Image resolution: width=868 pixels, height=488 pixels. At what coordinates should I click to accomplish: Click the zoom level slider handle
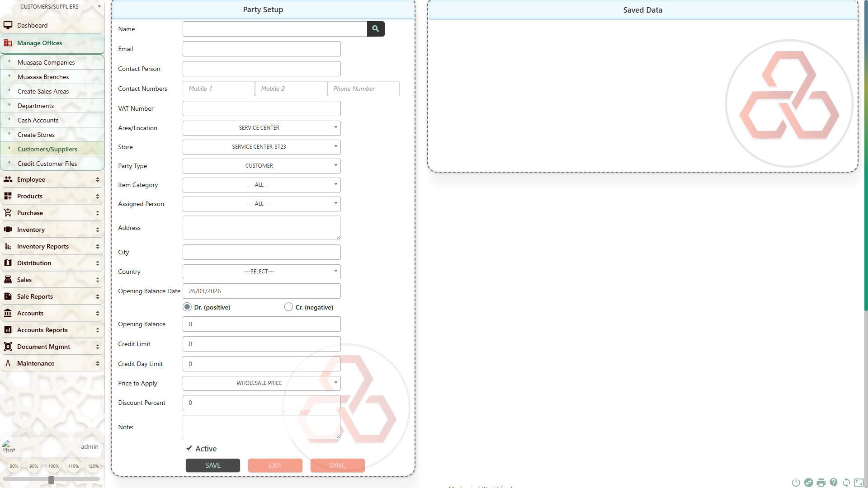tap(51, 480)
